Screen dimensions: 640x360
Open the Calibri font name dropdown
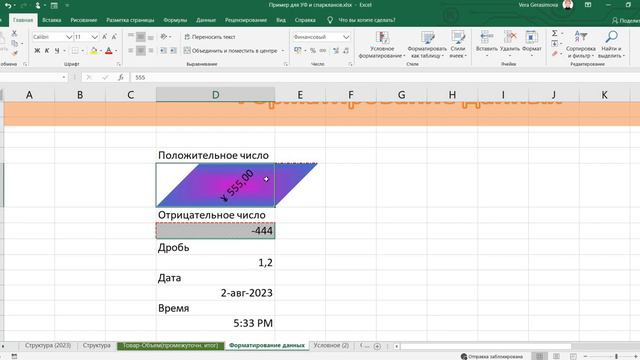coord(69,37)
